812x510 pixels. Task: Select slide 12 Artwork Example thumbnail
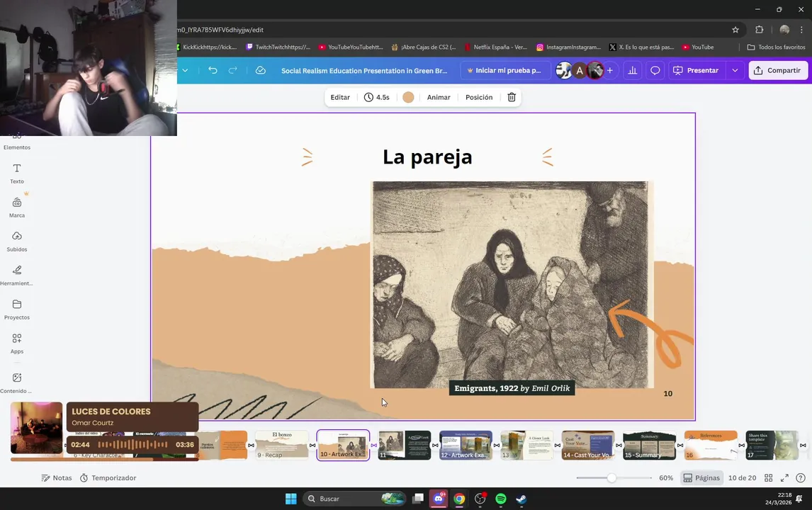pyautogui.click(x=466, y=446)
